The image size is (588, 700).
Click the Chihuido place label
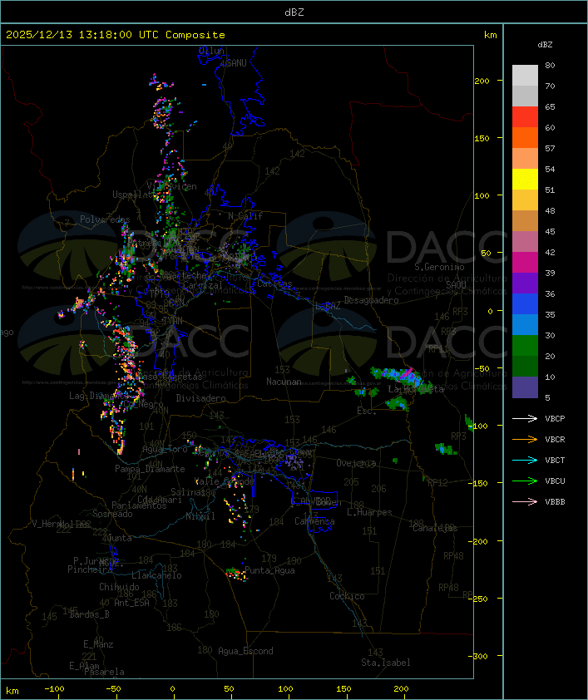point(119,587)
